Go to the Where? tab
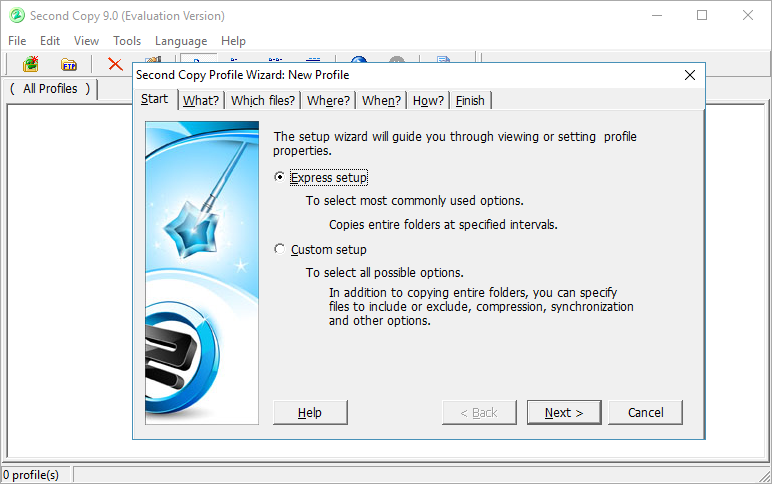This screenshot has height=484, width=772. point(328,100)
